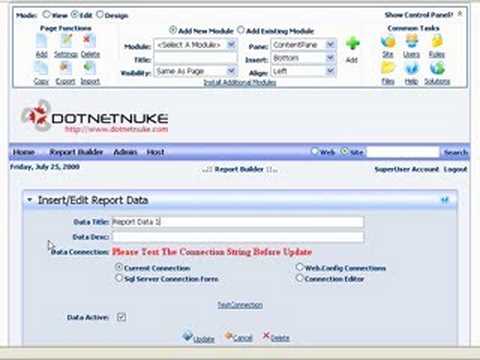The height and width of the screenshot is (360, 480).
Task: Open the Help common task icon
Action: coord(412,69)
